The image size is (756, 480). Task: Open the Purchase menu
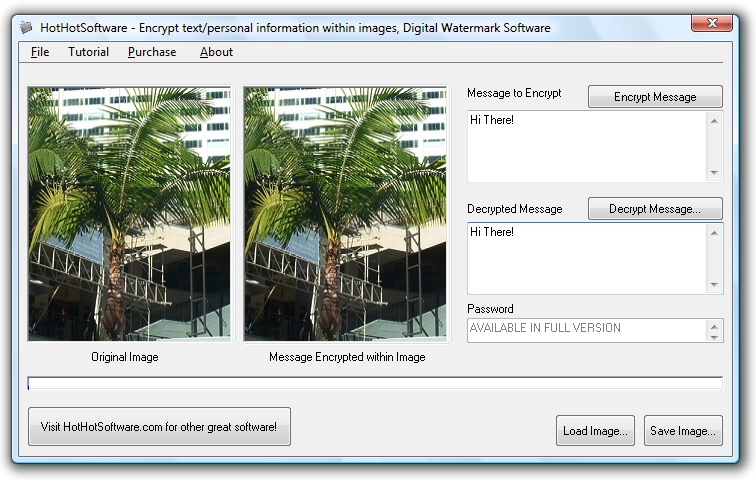(152, 52)
